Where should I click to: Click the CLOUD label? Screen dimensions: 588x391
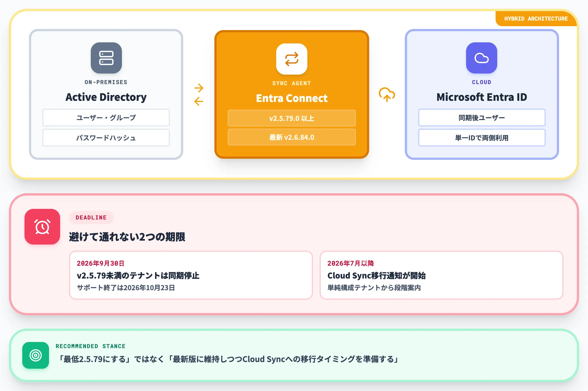click(x=482, y=82)
